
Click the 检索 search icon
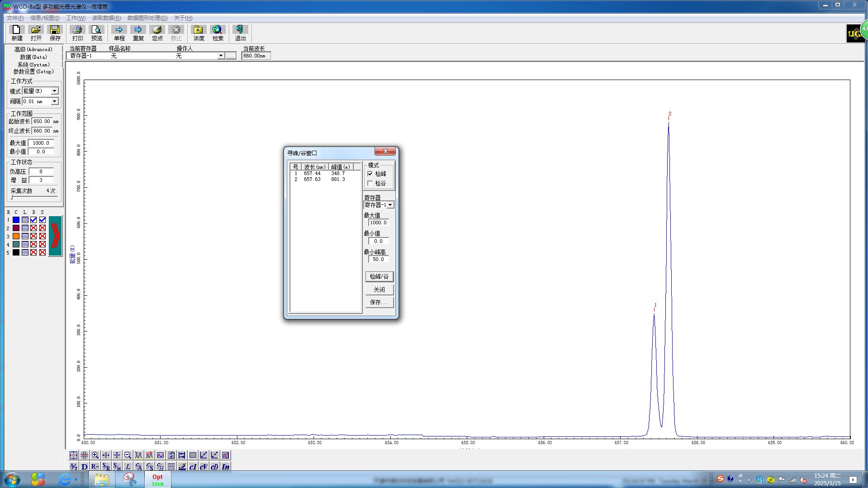click(x=218, y=33)
